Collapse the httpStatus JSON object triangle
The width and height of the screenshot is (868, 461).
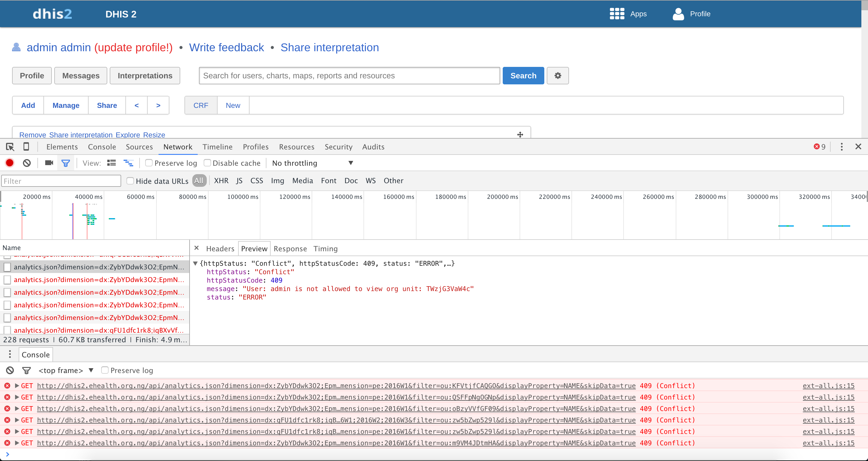[195, 264]
